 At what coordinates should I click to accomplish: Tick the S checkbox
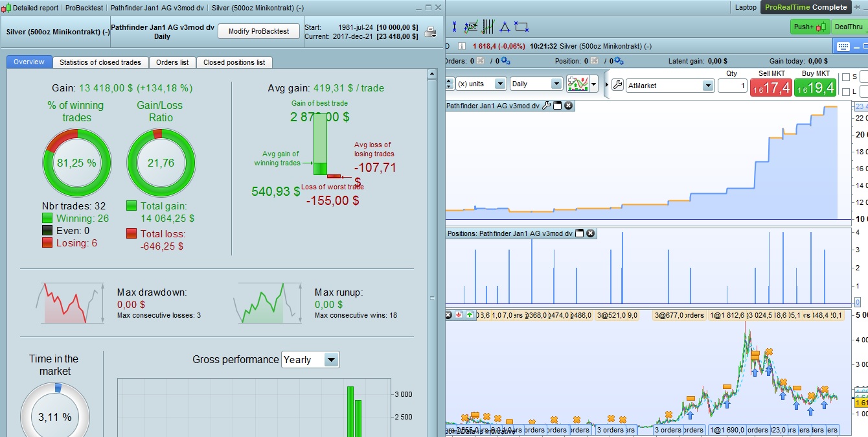pyautogui.click(x=845, y=77)
